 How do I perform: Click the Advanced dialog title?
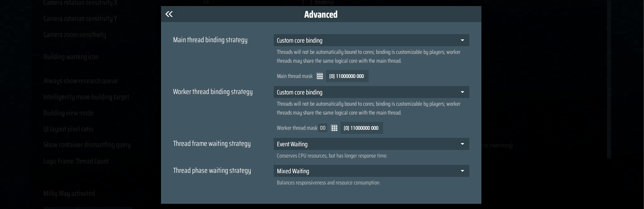coord(321,14)
